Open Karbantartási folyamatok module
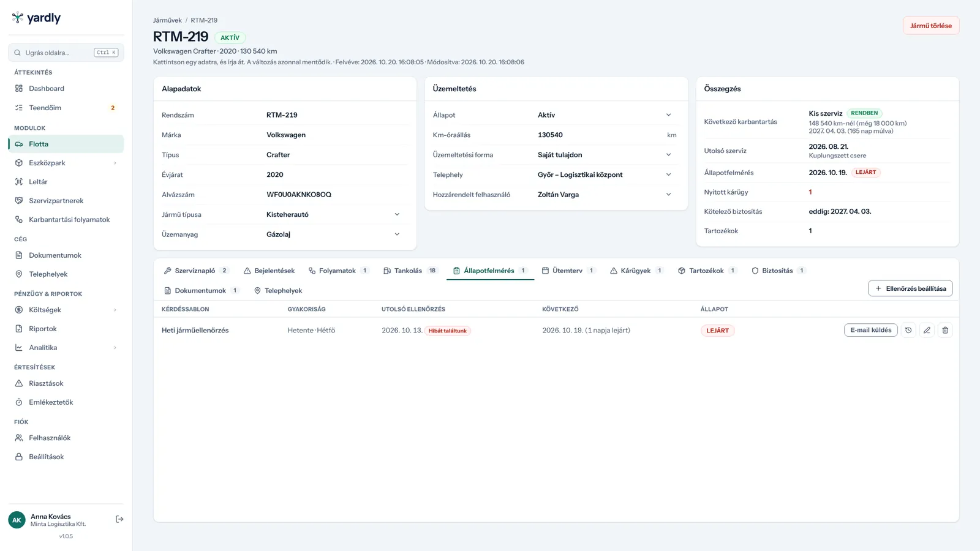 click(66, 220)
